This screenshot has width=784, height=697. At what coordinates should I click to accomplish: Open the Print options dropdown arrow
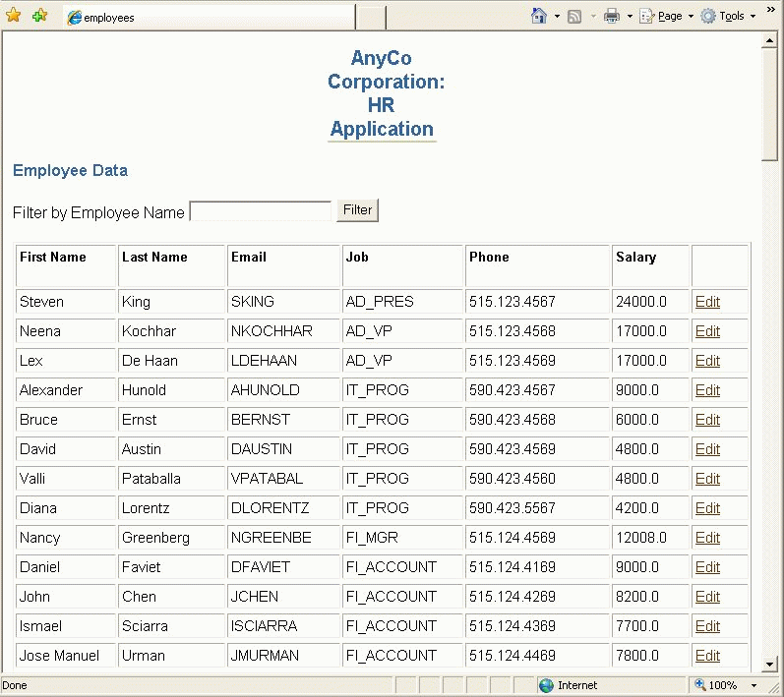click(x=630, y=17)
